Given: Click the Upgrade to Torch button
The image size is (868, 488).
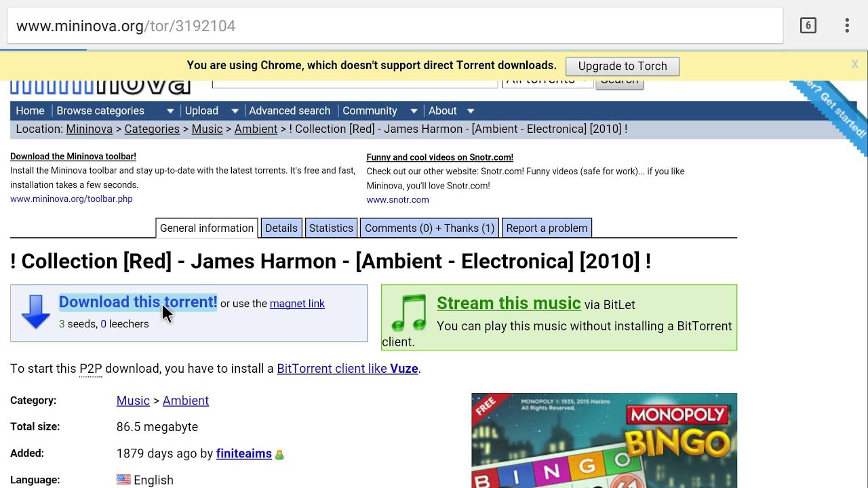Looking at the screenshot, I should click(623, 66).
